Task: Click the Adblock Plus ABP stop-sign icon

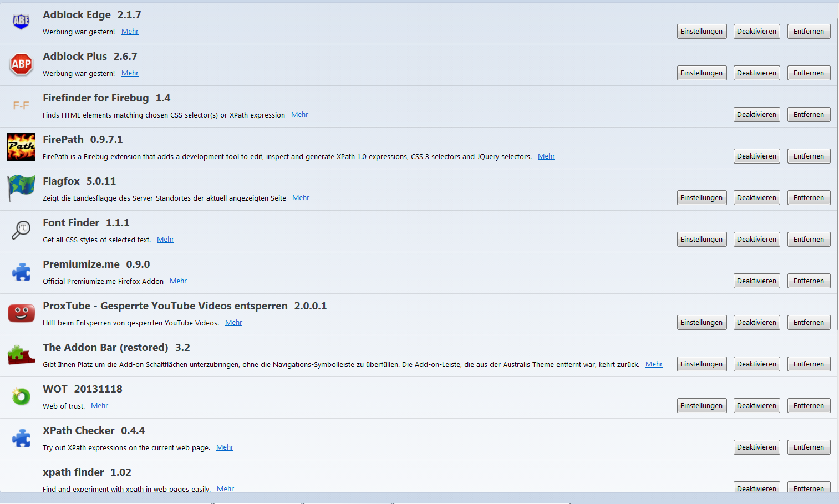Action: (x=21, y=64)
